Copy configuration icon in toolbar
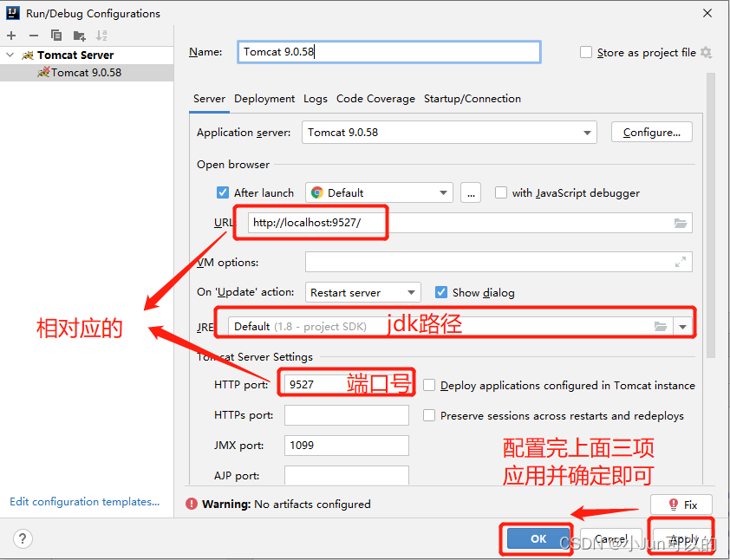Viewport: 730px width, 560px height. [56, 36]
